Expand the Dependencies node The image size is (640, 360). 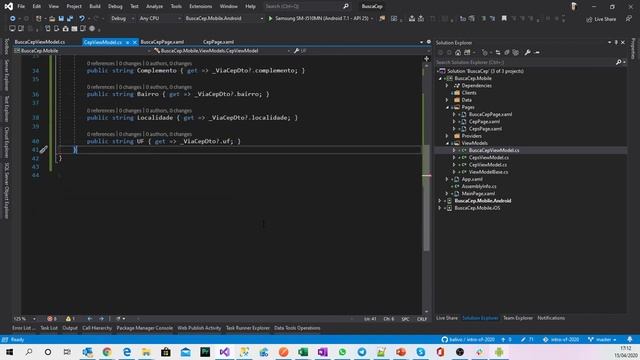(x=447, y=86)
